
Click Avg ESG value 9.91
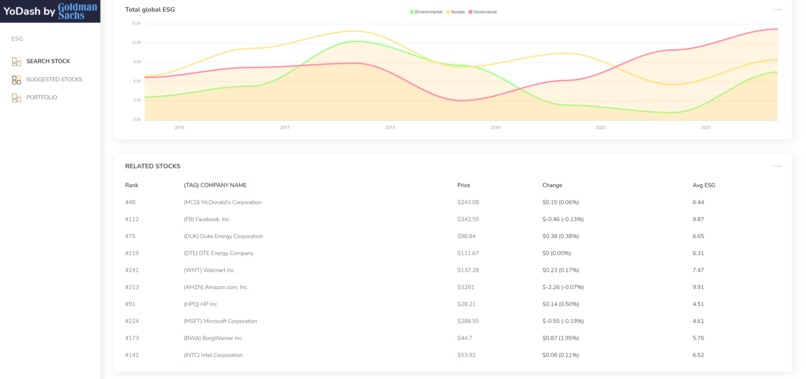click(698, 287)
